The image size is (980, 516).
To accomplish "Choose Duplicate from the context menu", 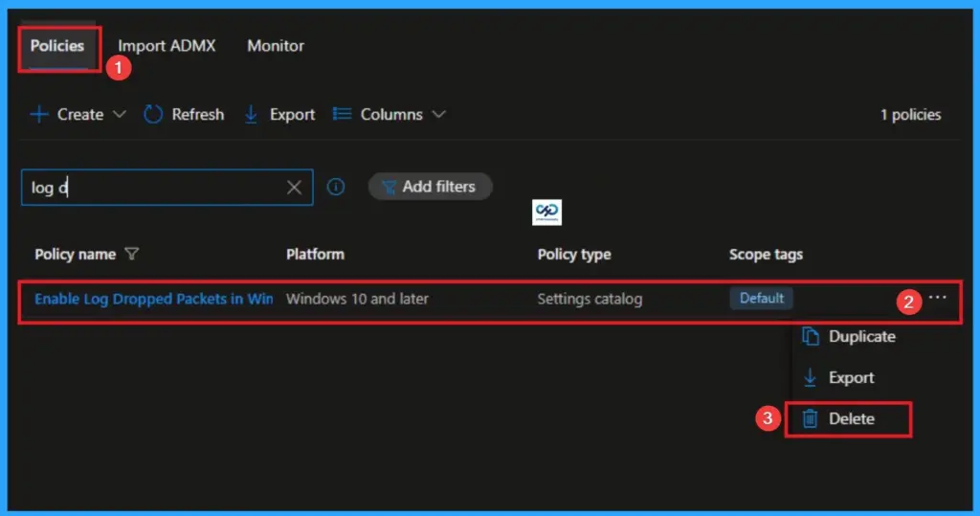I will click(862, 336).
